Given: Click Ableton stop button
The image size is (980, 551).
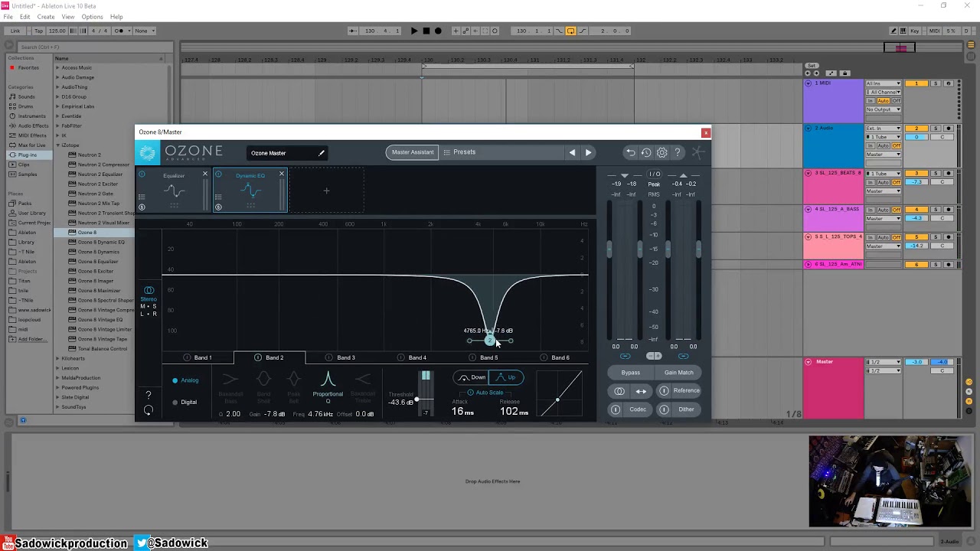Looking at the screenshot, I should [426, 31].
